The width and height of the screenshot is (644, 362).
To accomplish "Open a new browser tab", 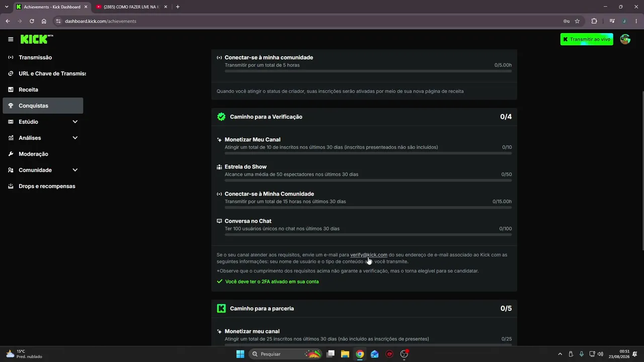I will [178, 7].
